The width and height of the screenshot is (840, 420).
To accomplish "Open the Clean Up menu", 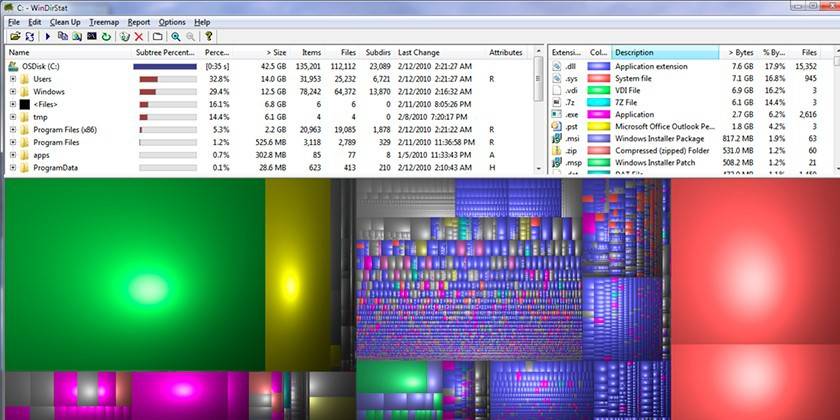I will pyautogui.click(x=65, y=22).
